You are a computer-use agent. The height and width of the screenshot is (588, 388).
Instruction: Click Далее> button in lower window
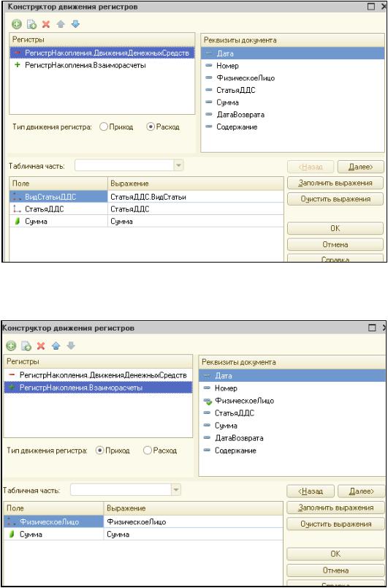click(x=361, y=491)
